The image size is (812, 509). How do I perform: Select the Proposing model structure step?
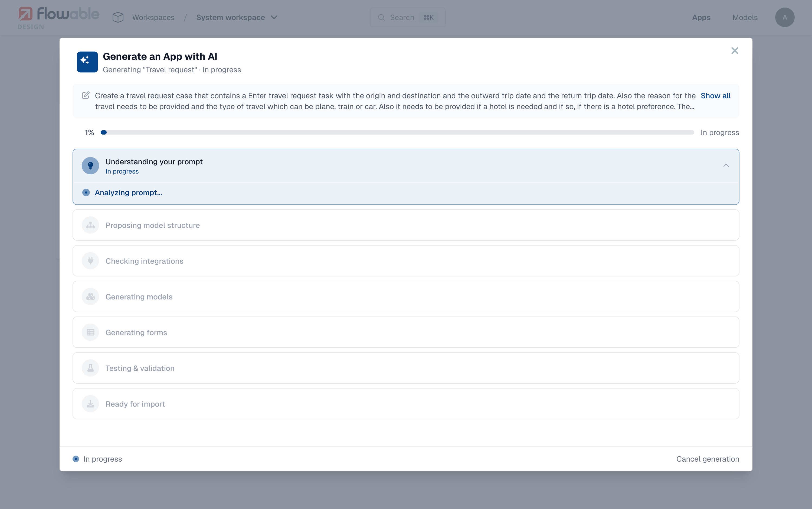(x=406, y=225)
